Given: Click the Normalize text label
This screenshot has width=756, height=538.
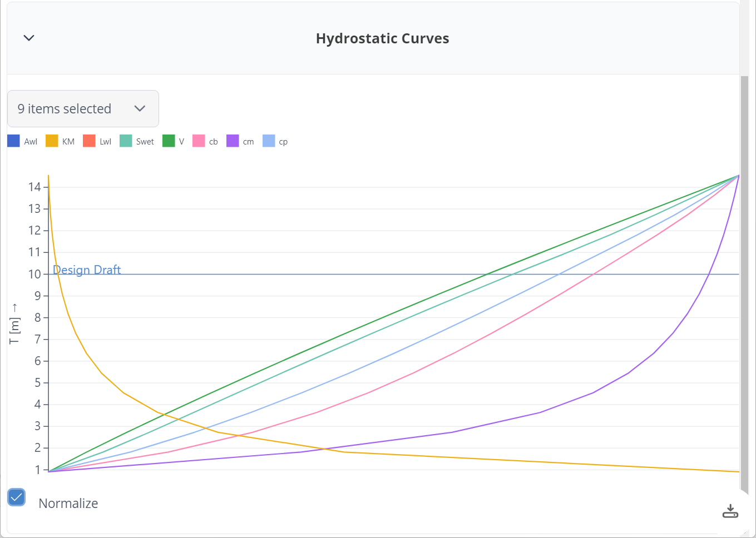Looking at the screenshot, I should [x=68, y=503].
